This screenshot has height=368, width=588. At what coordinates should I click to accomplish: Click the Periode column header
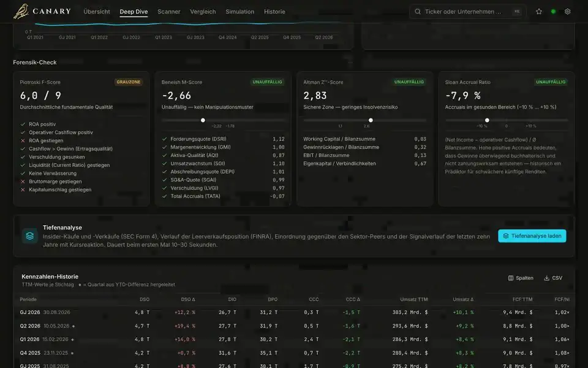[x=28, y=299]
